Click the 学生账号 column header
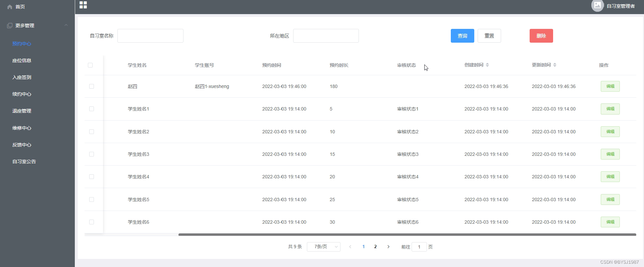The height and width of the screenshot is (267, 644). click(x=204, y=65)
